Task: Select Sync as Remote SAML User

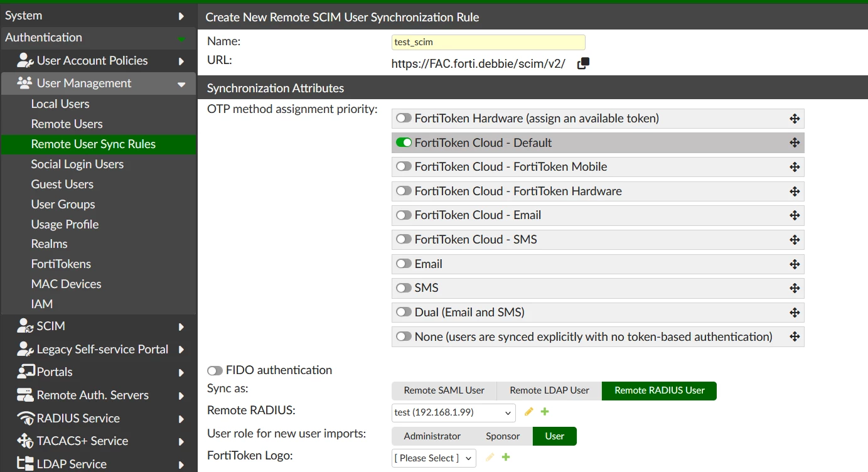Action: click(x=444, y=390)
